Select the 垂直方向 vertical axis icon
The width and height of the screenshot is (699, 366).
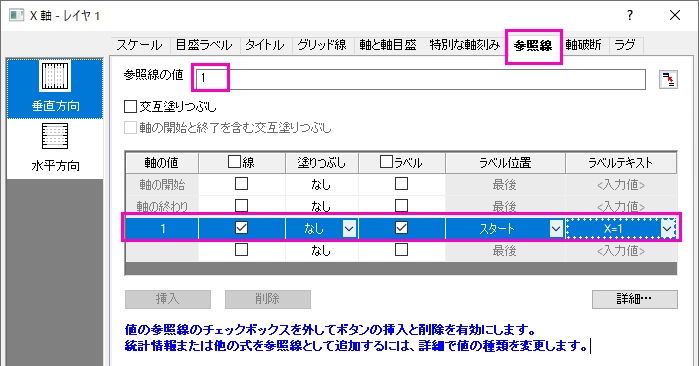[55, 88]
